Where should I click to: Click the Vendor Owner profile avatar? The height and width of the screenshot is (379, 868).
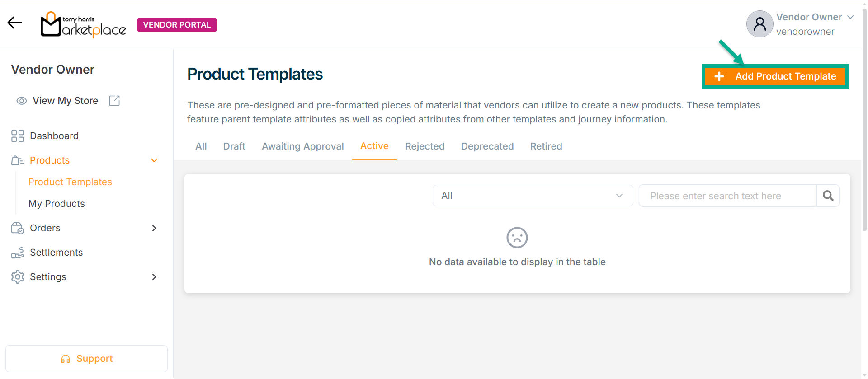tap(759, 24)
